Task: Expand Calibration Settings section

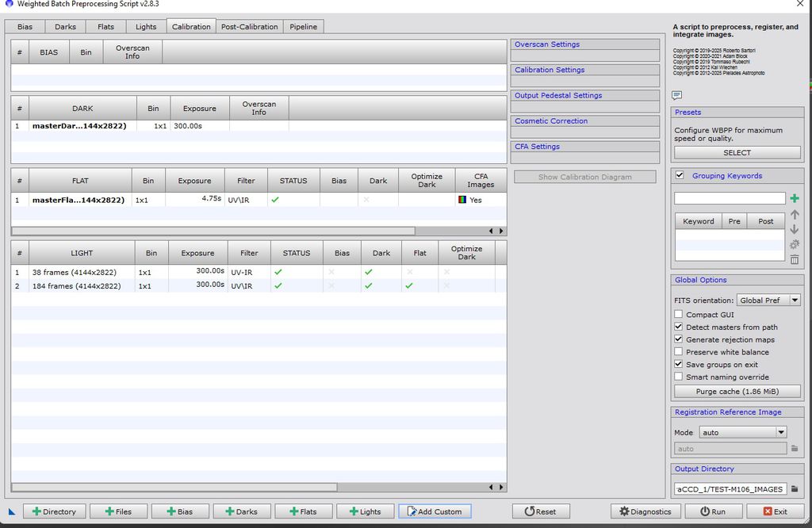Action: 584,70
